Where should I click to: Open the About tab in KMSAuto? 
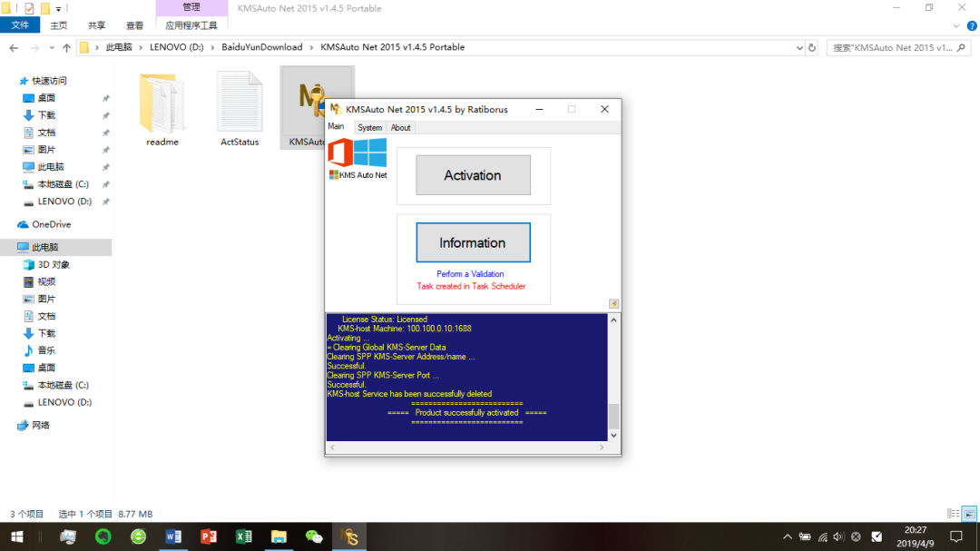(401, 128)
